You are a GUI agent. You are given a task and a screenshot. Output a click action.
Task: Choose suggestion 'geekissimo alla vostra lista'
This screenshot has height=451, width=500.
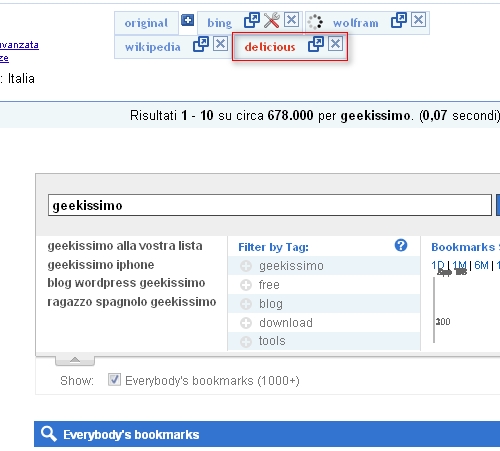125,246
